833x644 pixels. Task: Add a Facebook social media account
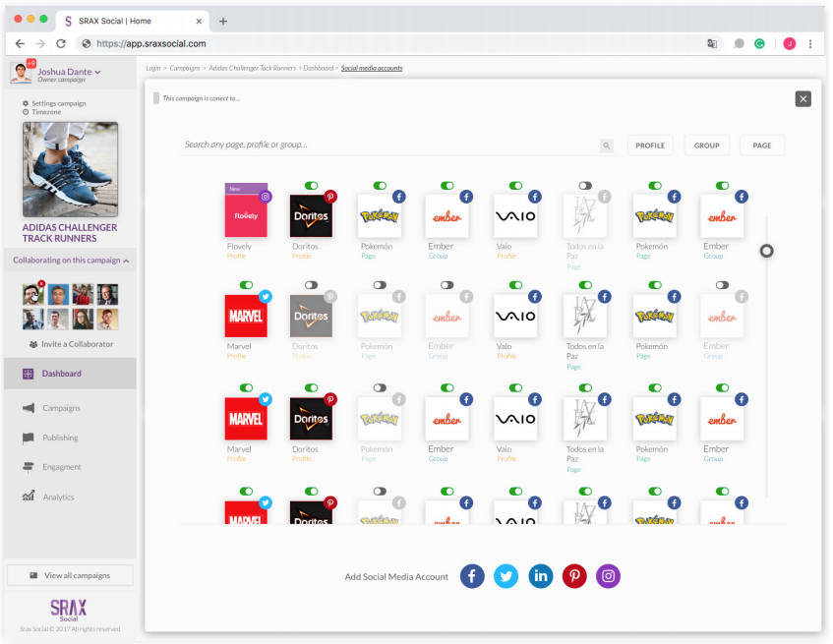472,576
